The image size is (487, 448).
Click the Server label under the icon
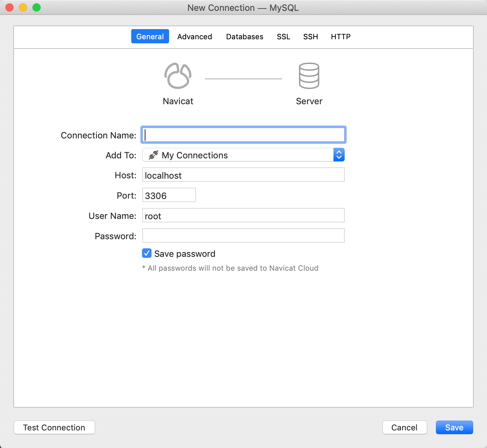coord(309,101)
